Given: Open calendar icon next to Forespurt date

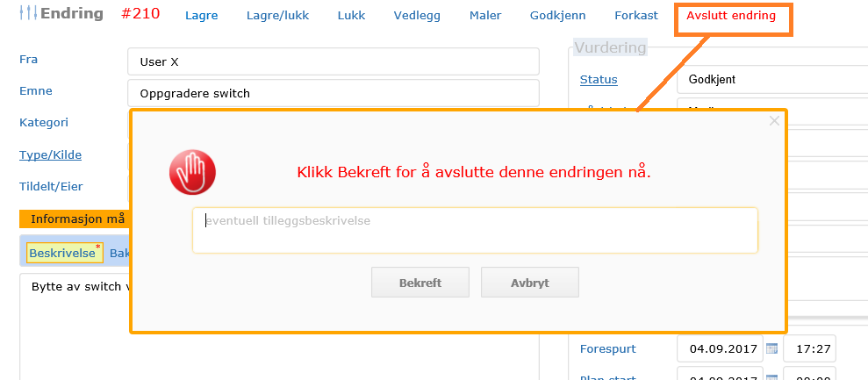Looking at the screenshot, I should pyautogui.click(x=771, y=348).
